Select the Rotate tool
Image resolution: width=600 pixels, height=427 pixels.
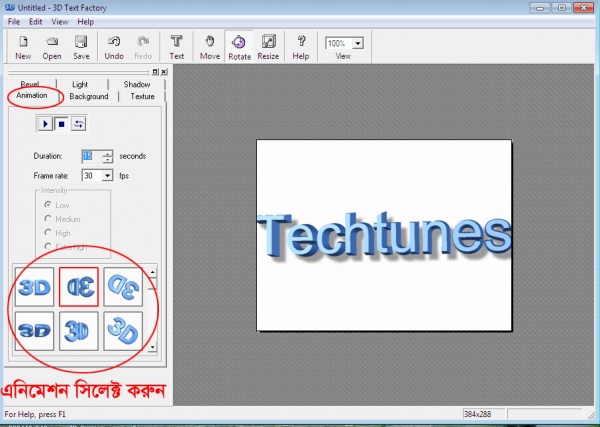[x=240, y=47]
